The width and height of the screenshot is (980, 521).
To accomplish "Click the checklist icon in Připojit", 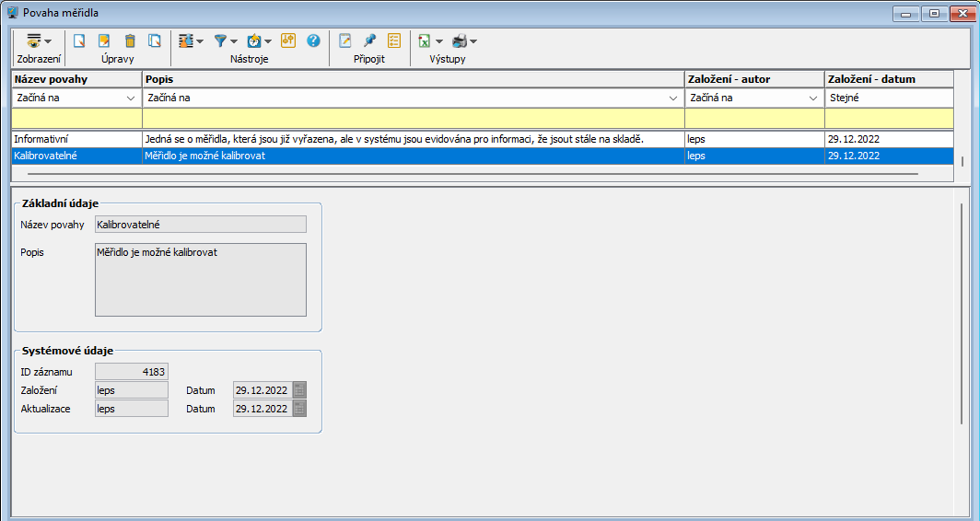I will (x=394, y=41).
